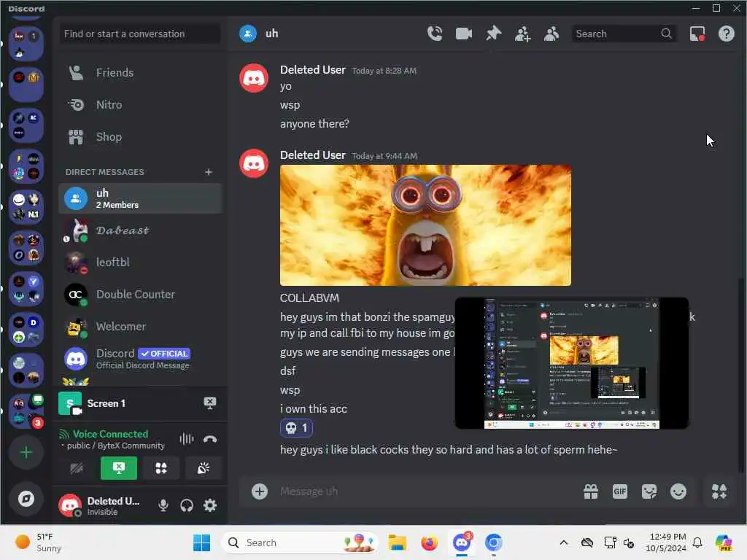Click the COLLABVM message text
Image resolution: width=747 pixels, height=560 pixels.
(x=309, y=298)
